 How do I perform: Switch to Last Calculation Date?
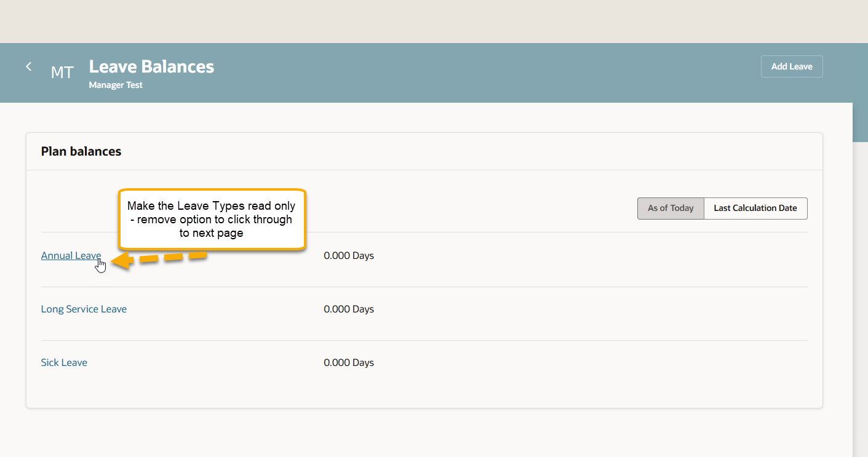(x=755, y=209)
